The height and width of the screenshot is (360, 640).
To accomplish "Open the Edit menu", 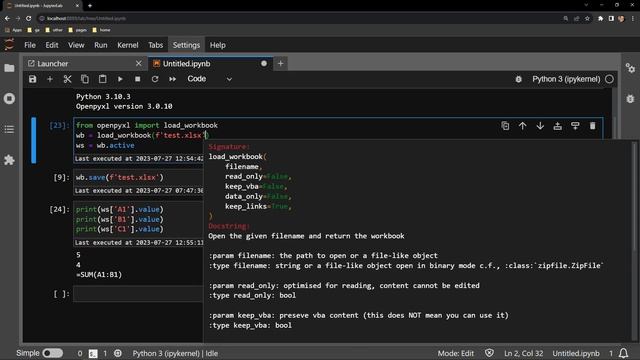I will pos(52,45).
